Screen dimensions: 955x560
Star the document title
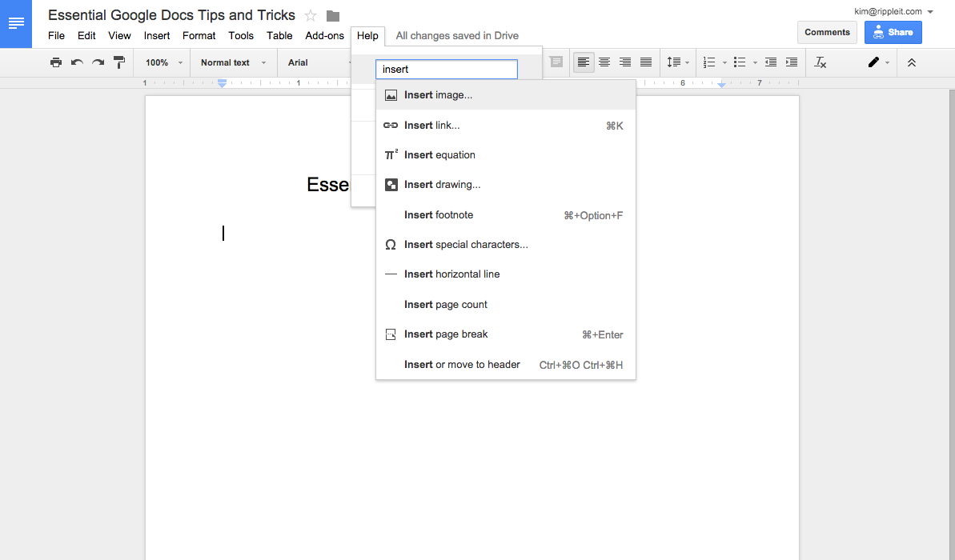(311, 16)
